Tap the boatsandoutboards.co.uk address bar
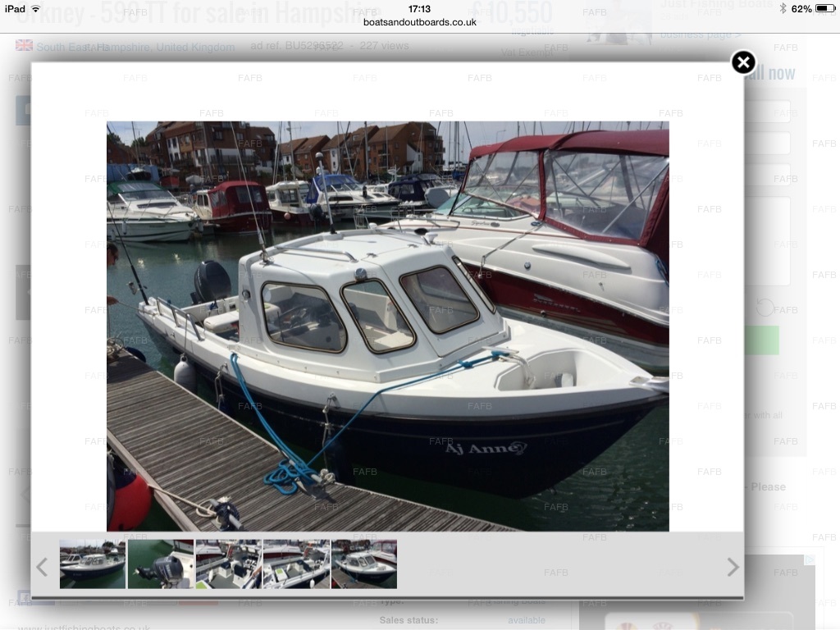The height and width of the screenshot is (630, 840). [419, 22]
